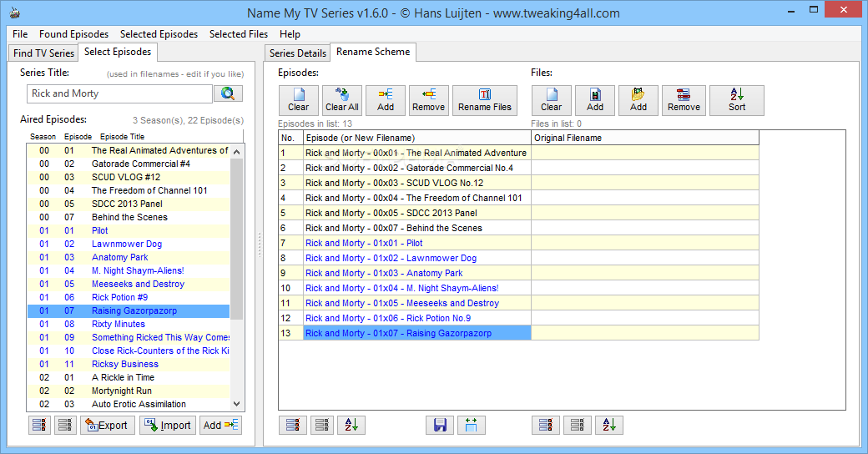This screenshot has width=868, height=454.
Task: Open the File menu
Action: [20, 33]
